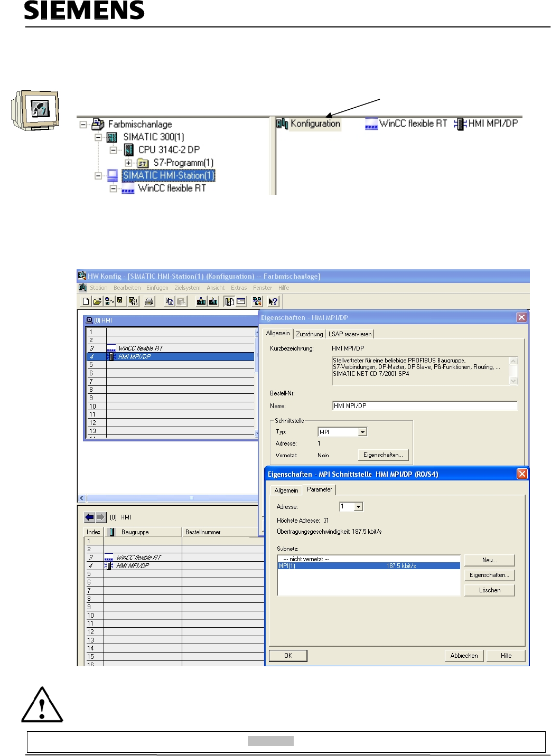551x756 pixels.
Task: Click the Copy toolbar icon
Action: (x=170, y=301)
